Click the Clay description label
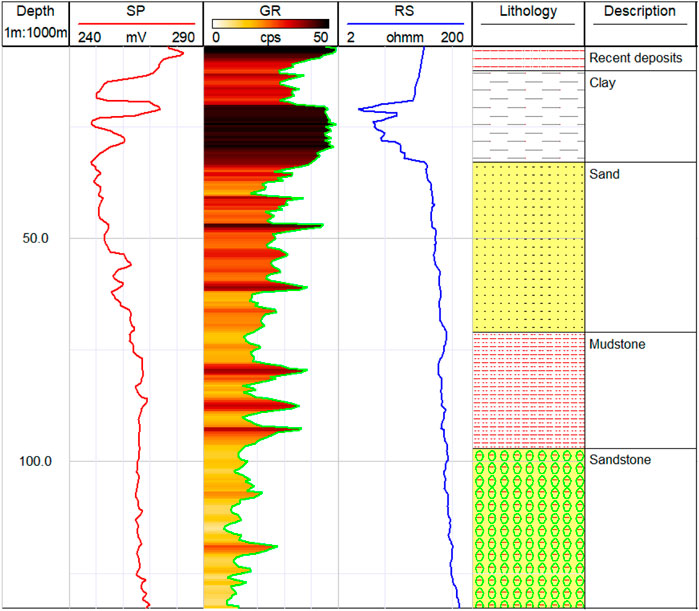 pos(602,83)
